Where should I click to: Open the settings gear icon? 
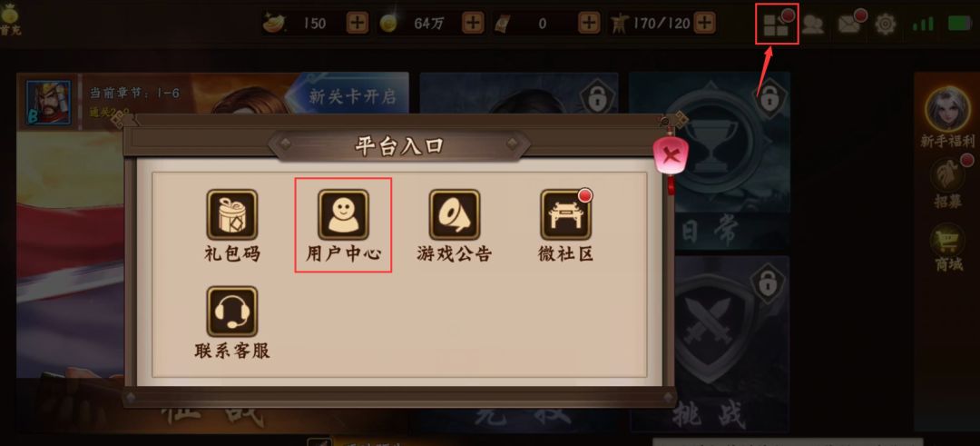coord(885,25)
